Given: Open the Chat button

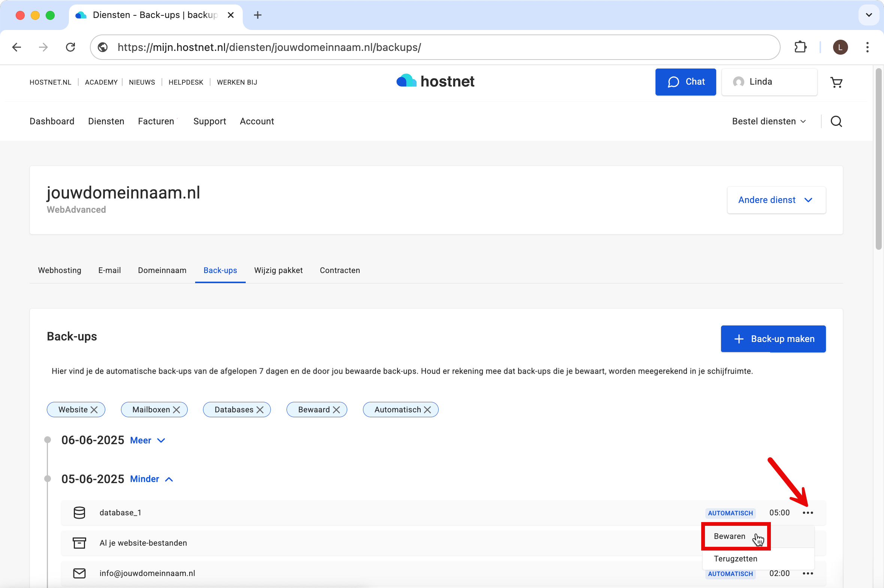Looking at the screenshot, I should (685, 82).
